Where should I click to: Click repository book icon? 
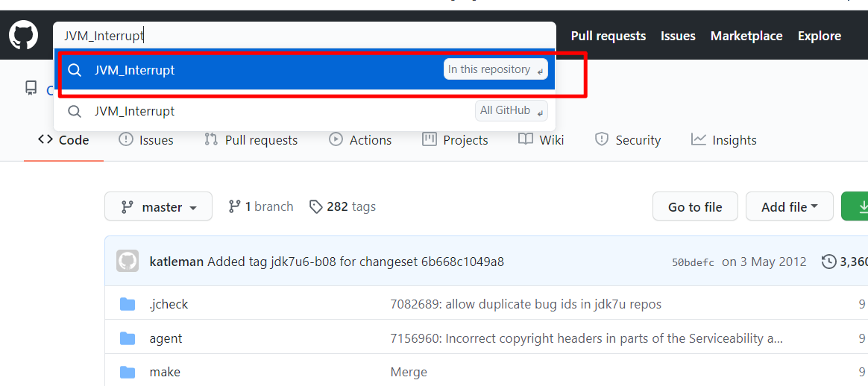point(31,88)
